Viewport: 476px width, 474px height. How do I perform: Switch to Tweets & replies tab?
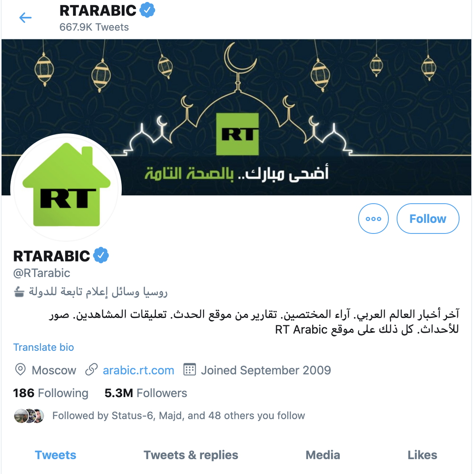tap(191, 455)
